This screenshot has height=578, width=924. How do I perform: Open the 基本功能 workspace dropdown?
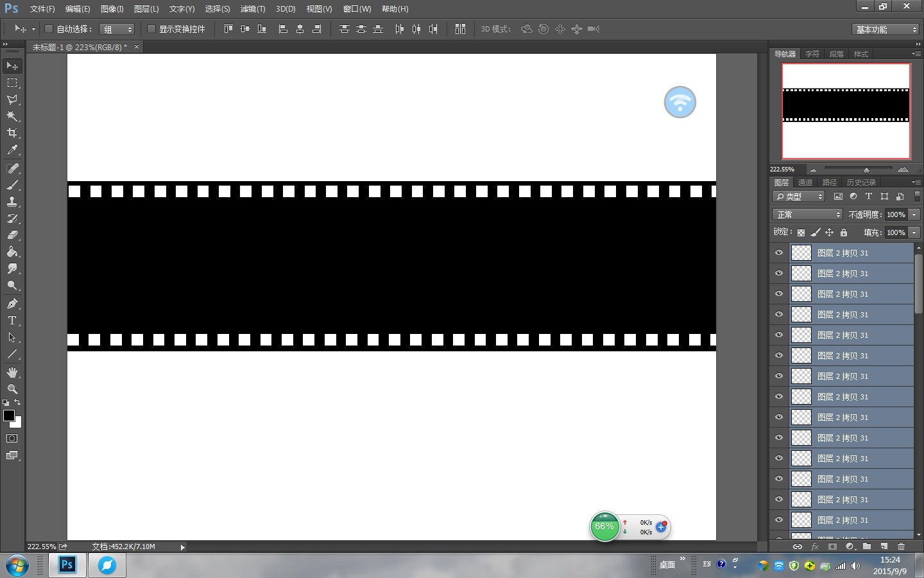(x=886, y=30)
